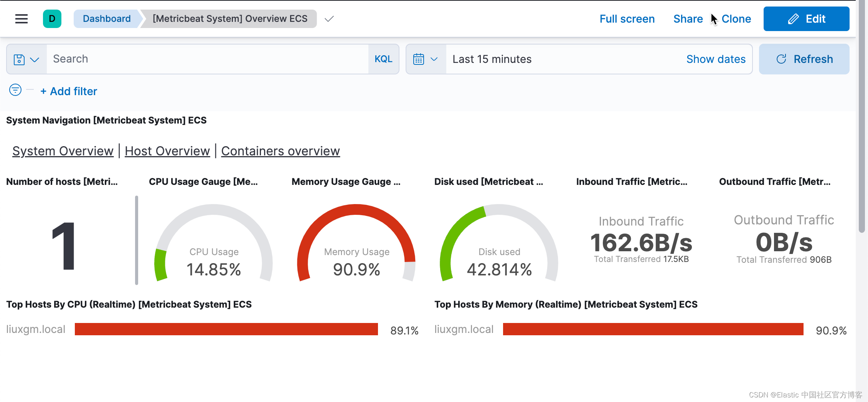Enter Full screen mode
The height and width of the screenshot is (402, 868).
pos(627,19)
